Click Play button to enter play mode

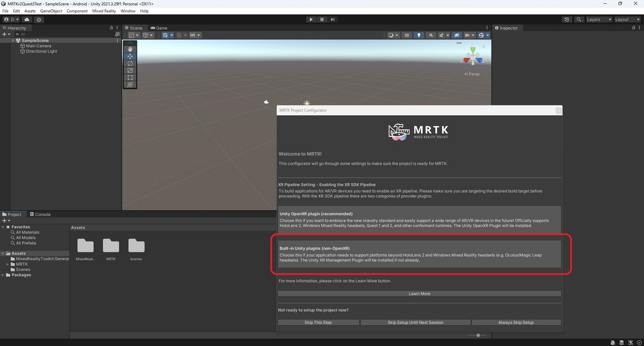point(311,19)
